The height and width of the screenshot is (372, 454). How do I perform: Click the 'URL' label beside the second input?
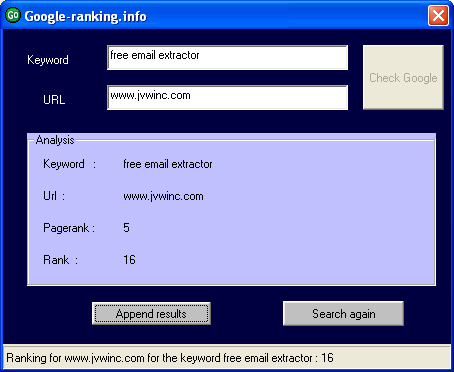pos(54,100)
